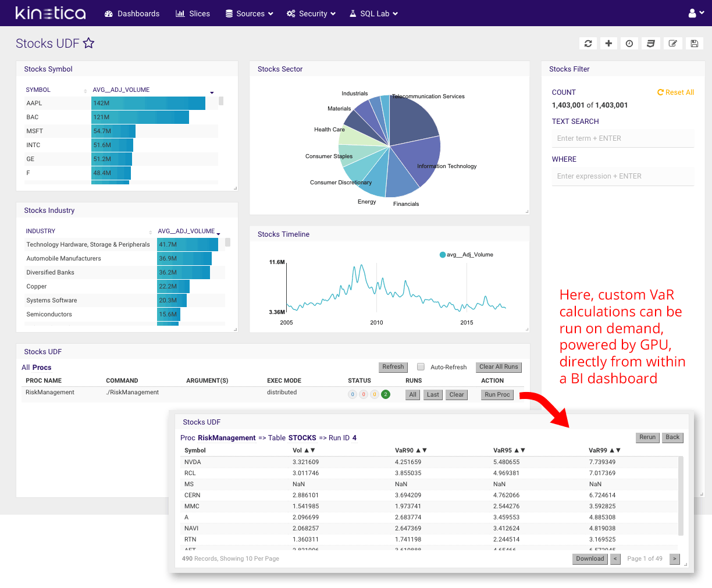Click the edit dashboard pencil icon
The width and height of the screenshot is (712, 588).
click(673, 43)
